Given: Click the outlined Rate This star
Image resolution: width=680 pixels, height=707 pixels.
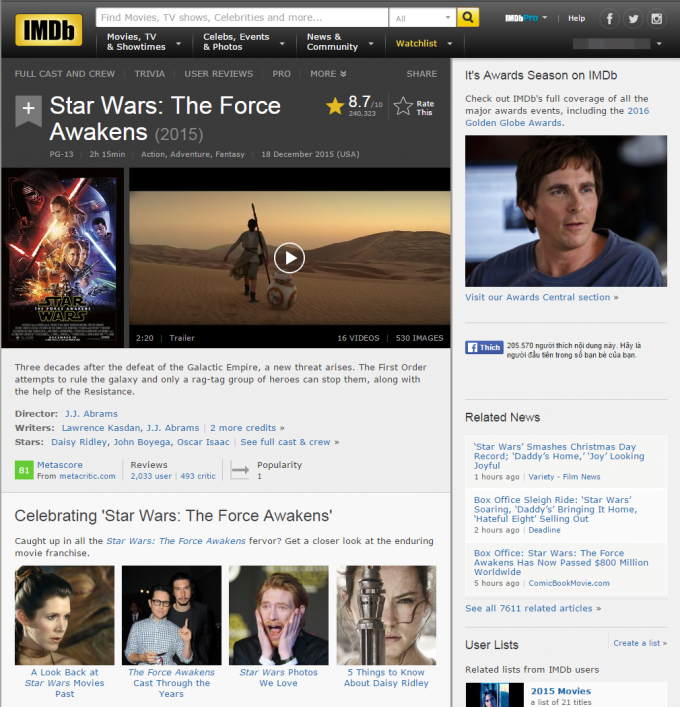Looking at the screenshot, I should (x=403, y=107).
